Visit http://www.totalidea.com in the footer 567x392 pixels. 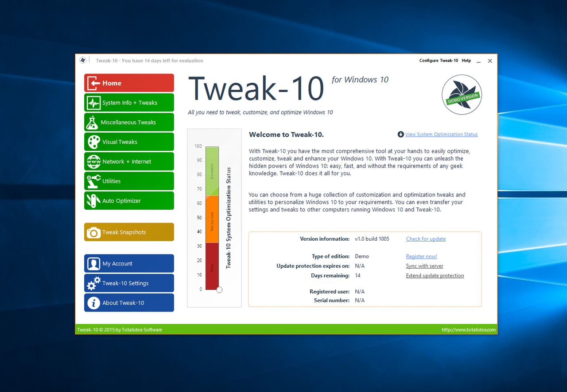[x=468, y=329]
